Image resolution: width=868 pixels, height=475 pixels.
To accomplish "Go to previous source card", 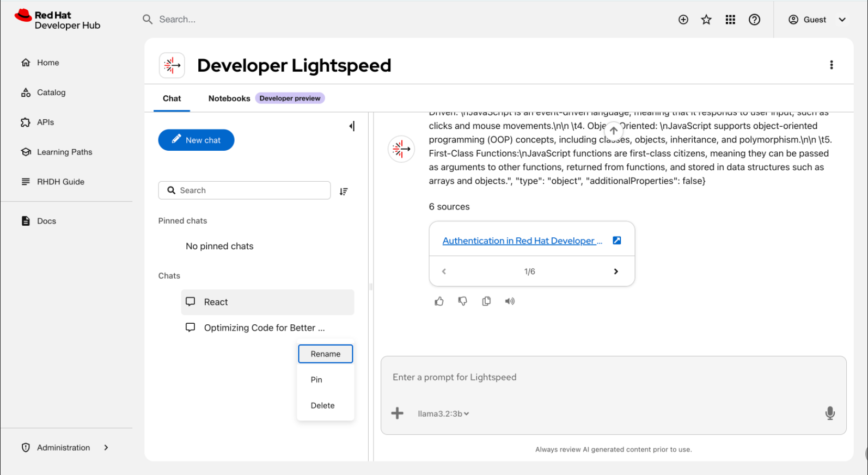I will pos(444,272).
